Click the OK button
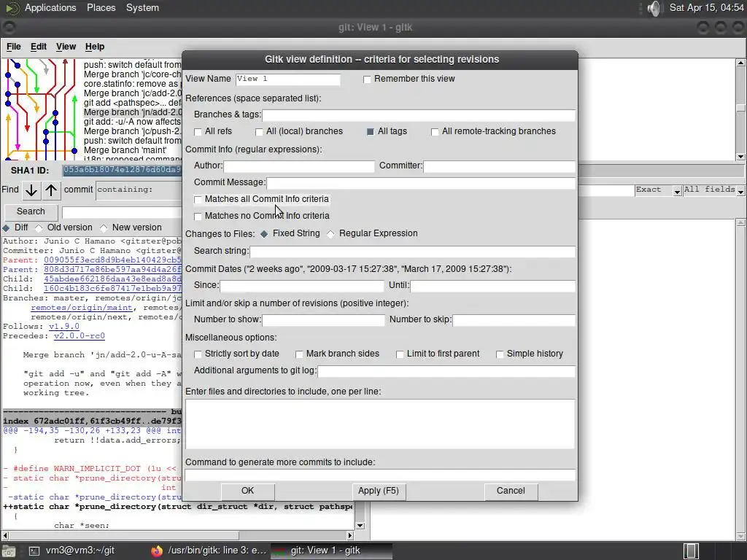747x560 pixels. (x=248, y=491)
